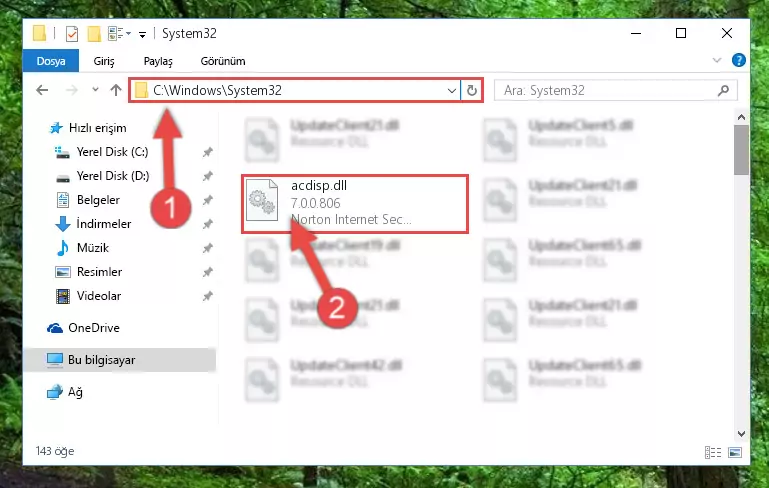Click the vertical scrollbar thumb
Image resolution: width=769 pixels, height=488 pixels.
[741, 150]
